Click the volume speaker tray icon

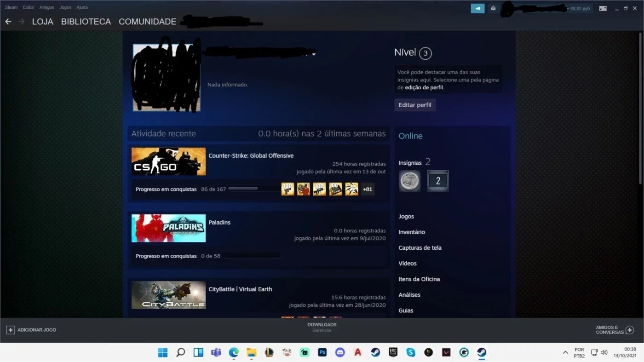click(x=604, y=352)
